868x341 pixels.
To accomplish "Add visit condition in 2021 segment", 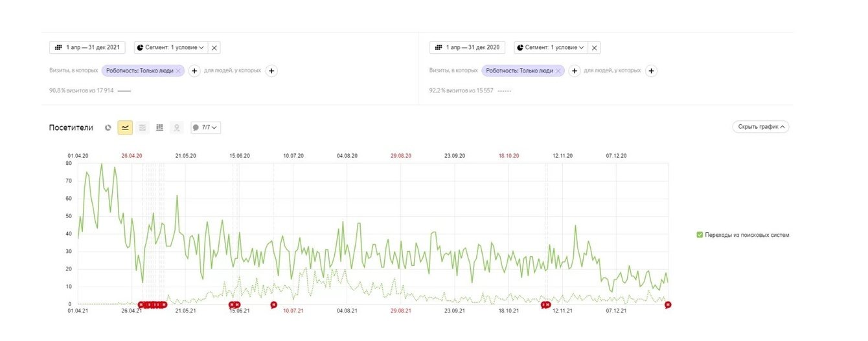I will pyautogui.click(x=194, y=71).
